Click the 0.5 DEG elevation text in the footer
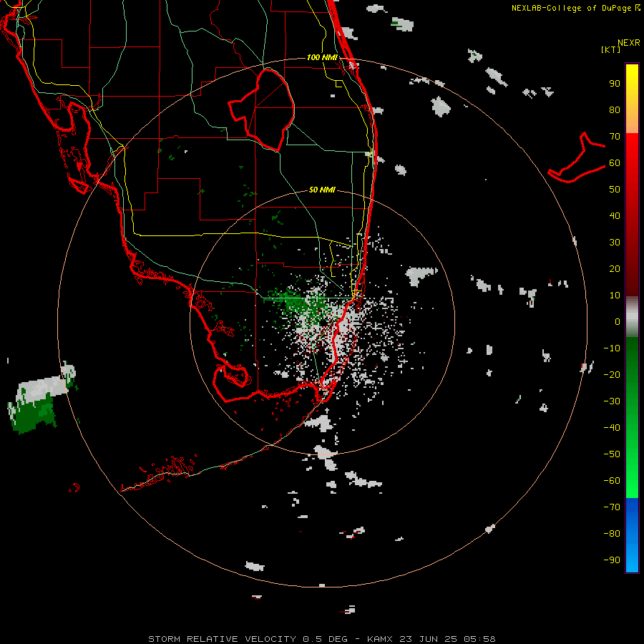 point(326,639)
